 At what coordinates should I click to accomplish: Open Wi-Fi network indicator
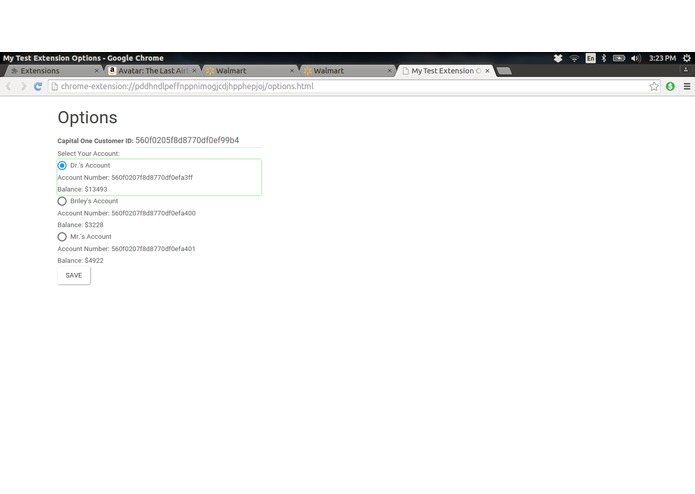coord(574,58)
